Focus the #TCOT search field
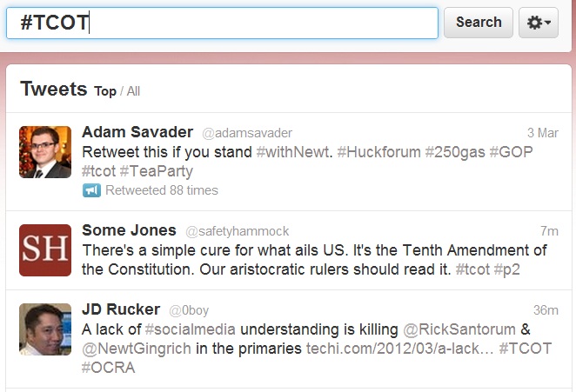Viewport: 576px width, 392px height. pos(222,23)
